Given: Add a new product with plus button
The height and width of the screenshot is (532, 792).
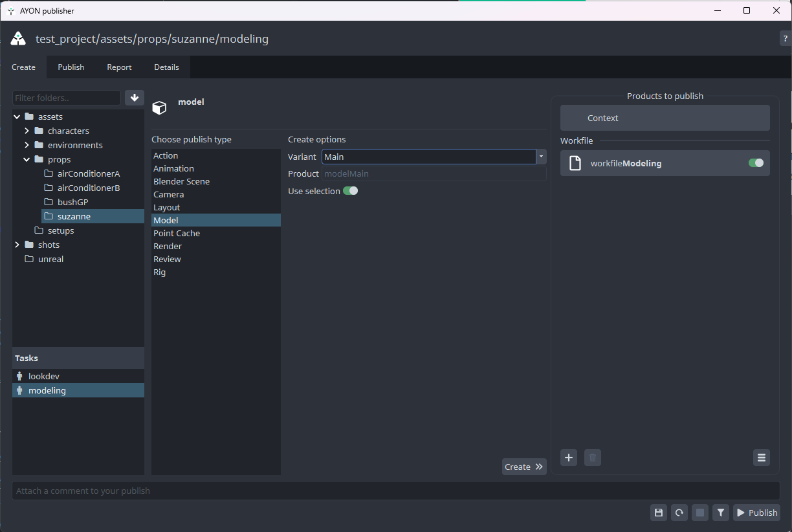Looking at the screenshot, I should tap(569, 458).
